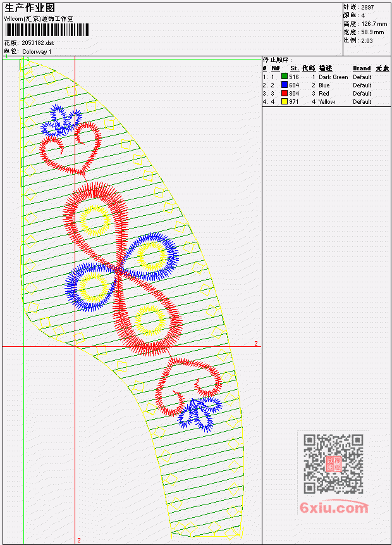Click the 'N#' column header
This screenshot has width=392, height=545.
click(x=275, y=68)
